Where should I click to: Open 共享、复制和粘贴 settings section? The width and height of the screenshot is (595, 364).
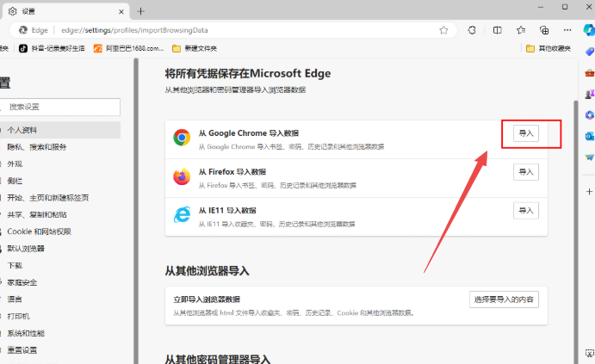pyautogui.click(x=37, y=214)
